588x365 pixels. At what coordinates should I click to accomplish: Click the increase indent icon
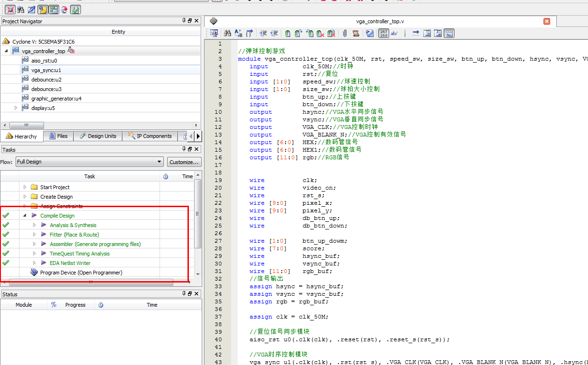(263, 33)
